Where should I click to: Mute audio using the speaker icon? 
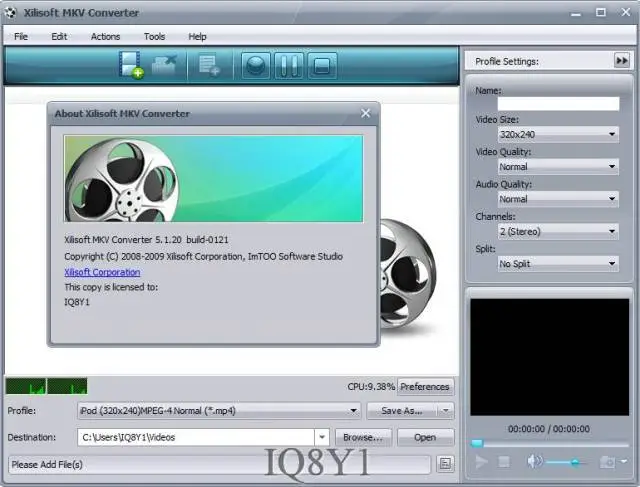tap(534, 462)
